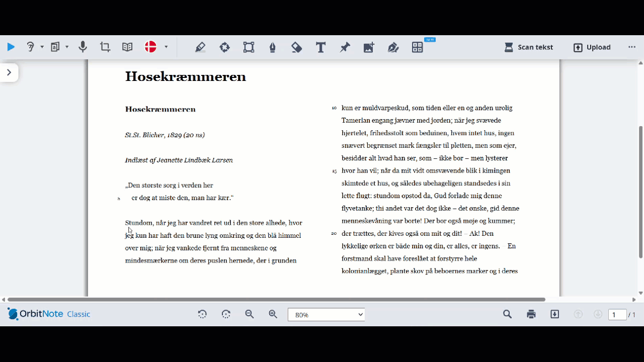Click the search magnifier in bottom bar

[x=507, y=314]
